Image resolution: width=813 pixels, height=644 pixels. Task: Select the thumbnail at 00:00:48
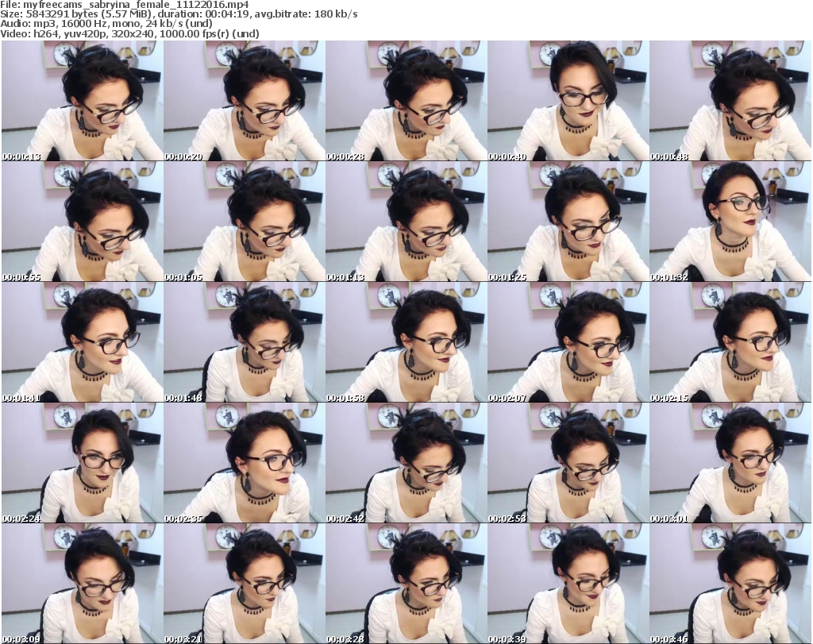coord(730,101)
